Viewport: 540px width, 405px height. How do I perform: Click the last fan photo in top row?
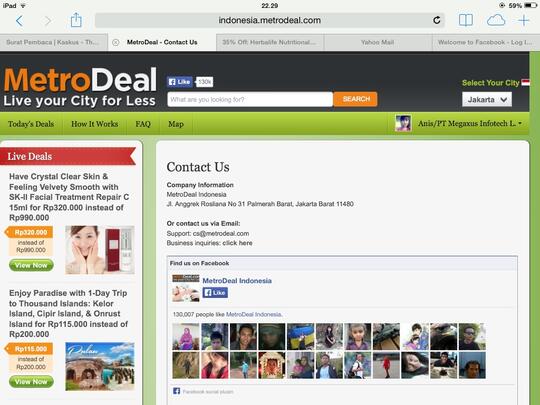click(x=472, y=336)
